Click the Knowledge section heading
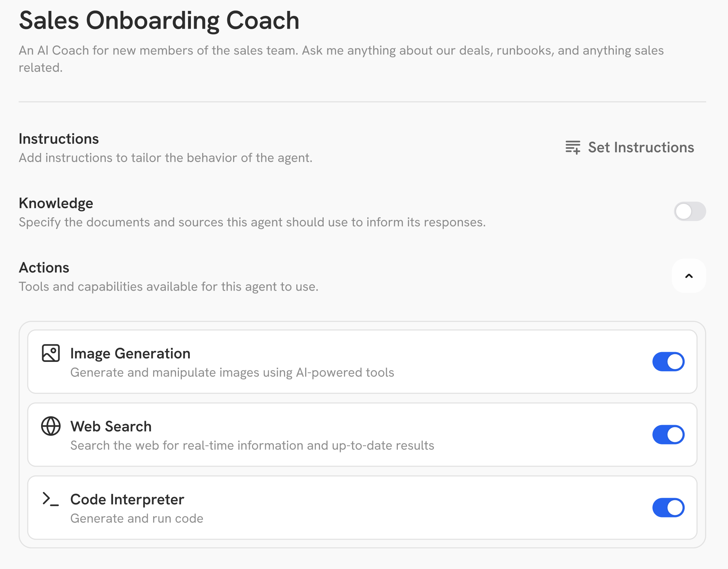Image resolution: width=728 pixels, height=569 pixels. tap(56, 203)
